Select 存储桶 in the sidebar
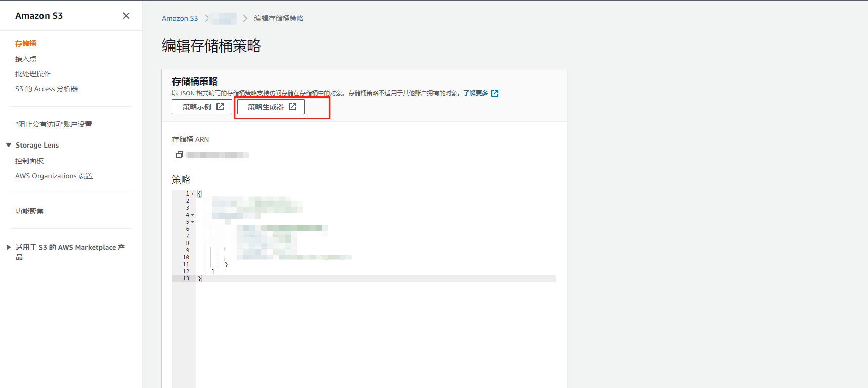 coord(26,43)
